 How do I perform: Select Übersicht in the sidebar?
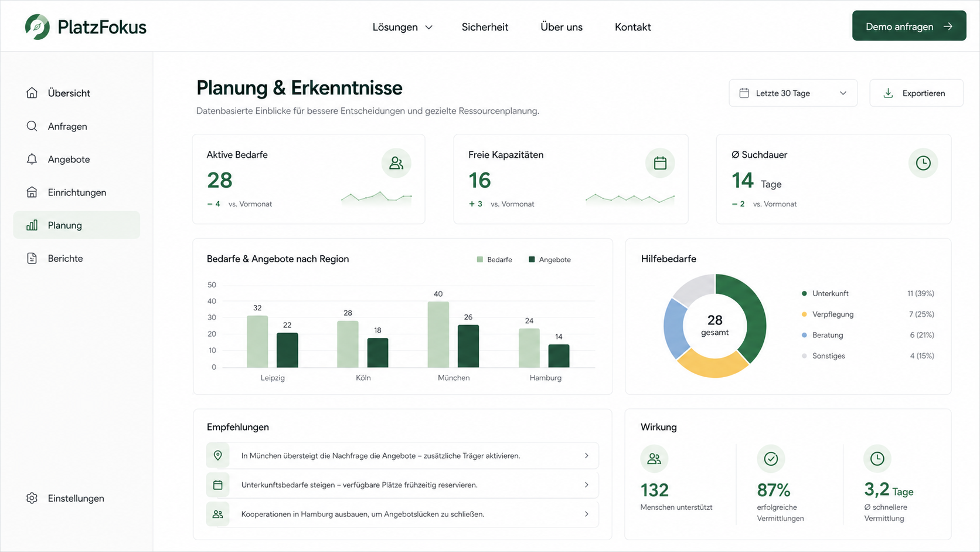(x=77, y=93)
